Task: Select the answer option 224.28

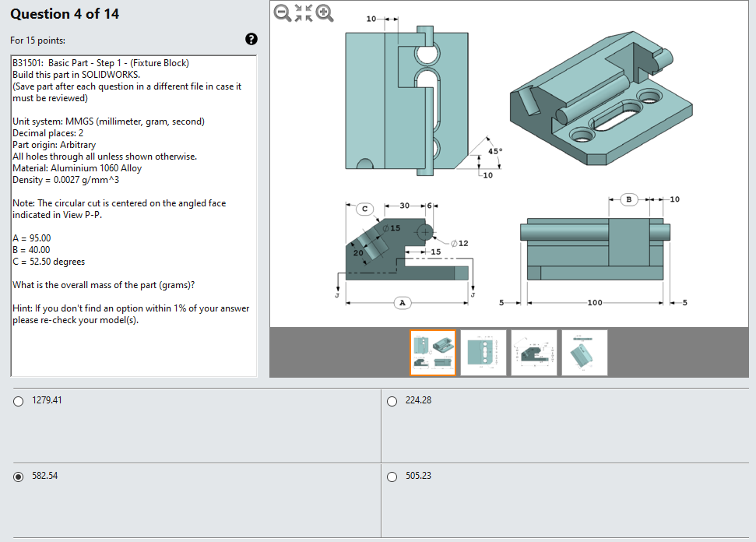Action: [392, 401]
